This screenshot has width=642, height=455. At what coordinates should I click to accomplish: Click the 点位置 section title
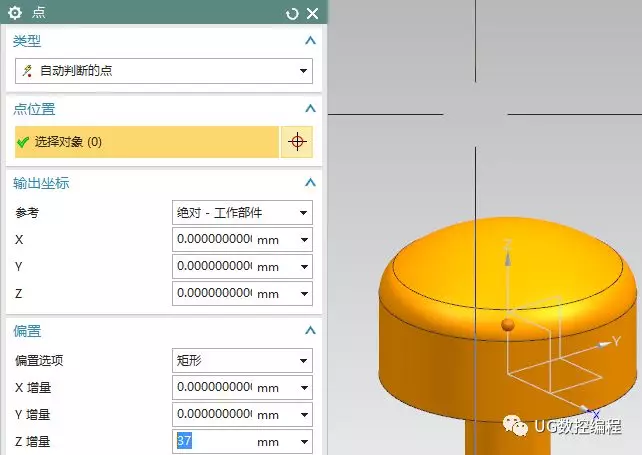pyautogui.click(x=34, y=109)
